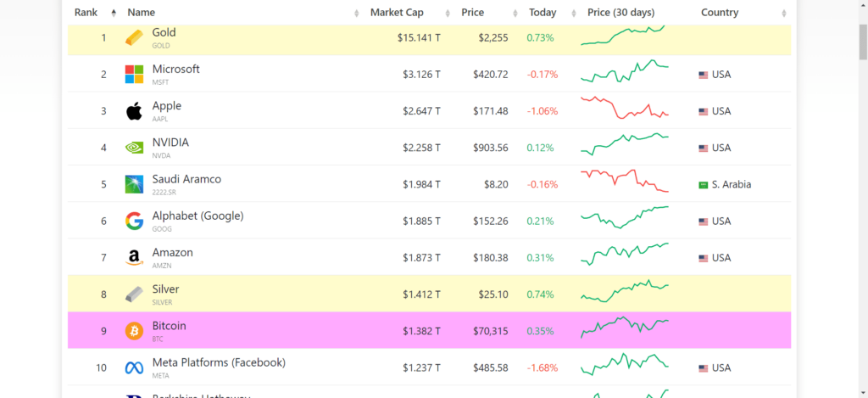Click the NVIDIA logo icon
868x398 pixels.
[134, 148]
